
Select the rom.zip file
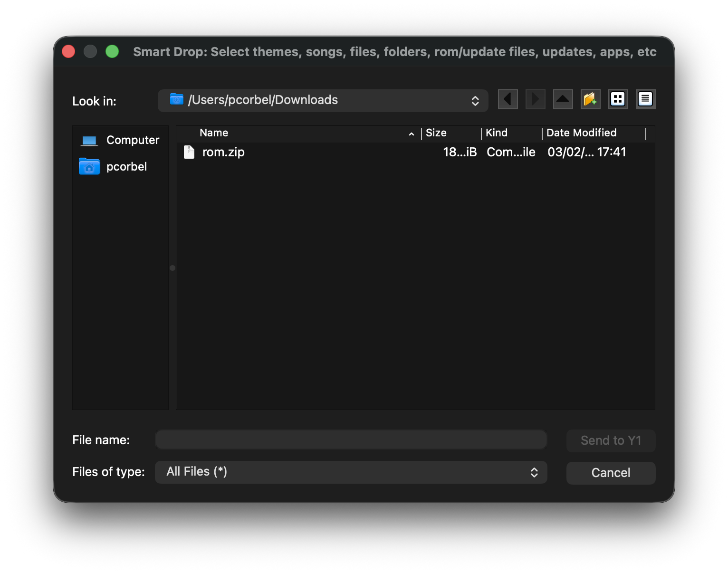223,152
